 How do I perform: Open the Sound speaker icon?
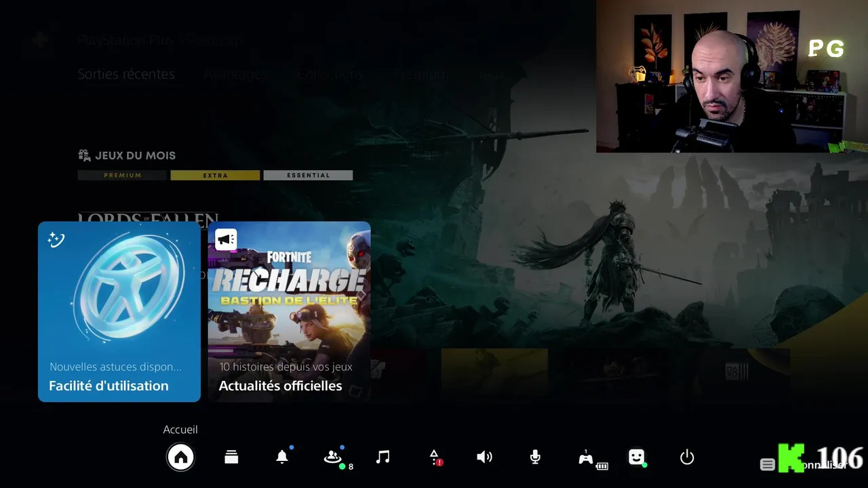coord(484,457)
